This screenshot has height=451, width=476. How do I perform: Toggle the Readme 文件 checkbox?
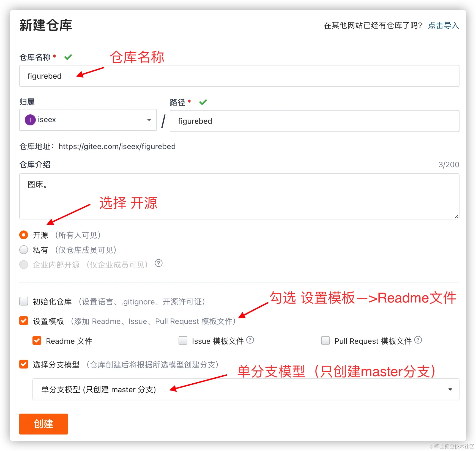[37, 340]
